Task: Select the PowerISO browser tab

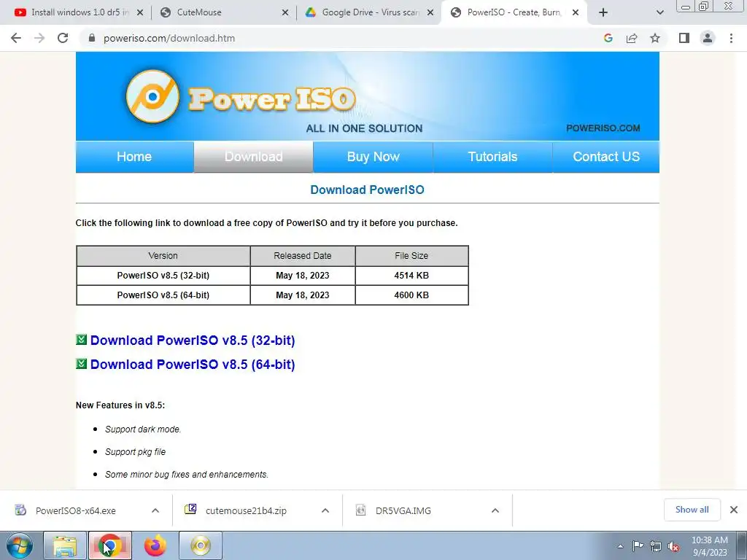Action: [514, 12]
